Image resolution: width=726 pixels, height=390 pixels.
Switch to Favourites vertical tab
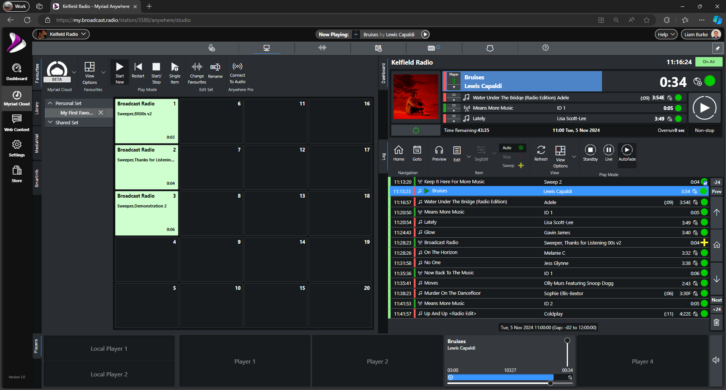(37, 73)
